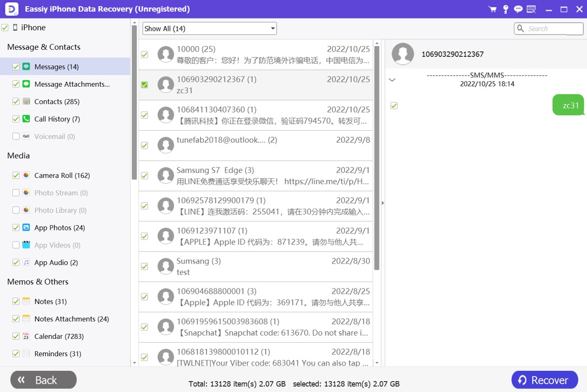
Task: Focus the Search input field
Action: click(553, 29)
